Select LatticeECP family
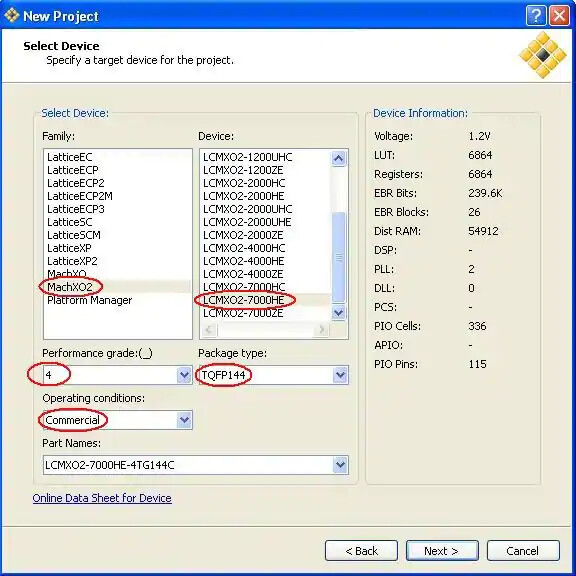This screenshot has width=576, height=576. pyautogui.click(x=73, y=170)
